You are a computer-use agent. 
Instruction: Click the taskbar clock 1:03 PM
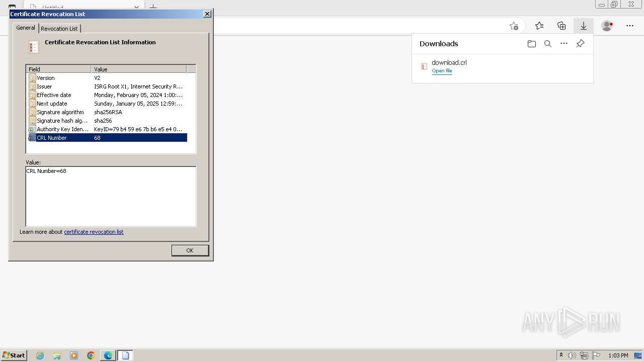coord(618,355)
